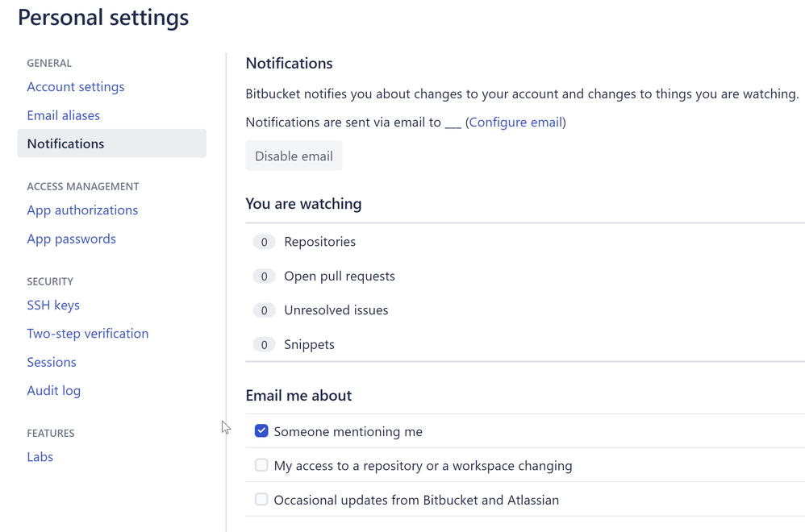Open Labs under Features
Image resolution: width=805 pixels, height=532 pixels.
pos(40,457)
